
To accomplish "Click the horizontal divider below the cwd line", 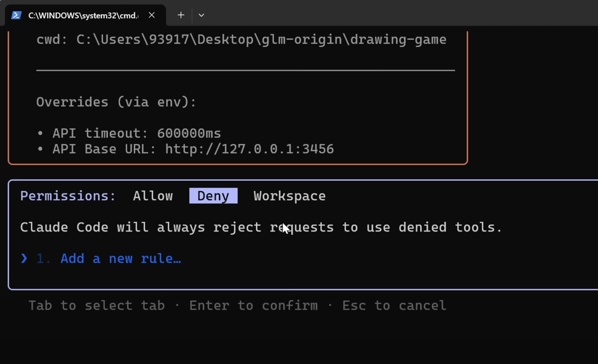I will point(245,70).
